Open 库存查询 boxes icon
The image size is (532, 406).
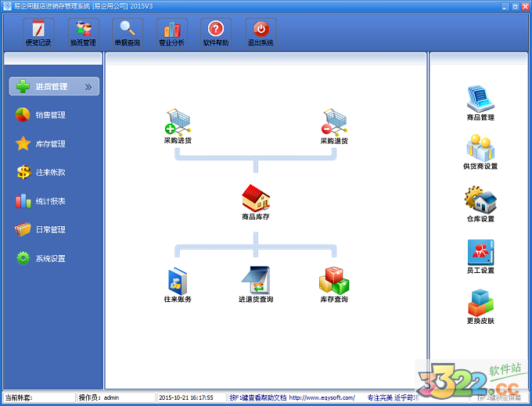(x=334, y=281)
